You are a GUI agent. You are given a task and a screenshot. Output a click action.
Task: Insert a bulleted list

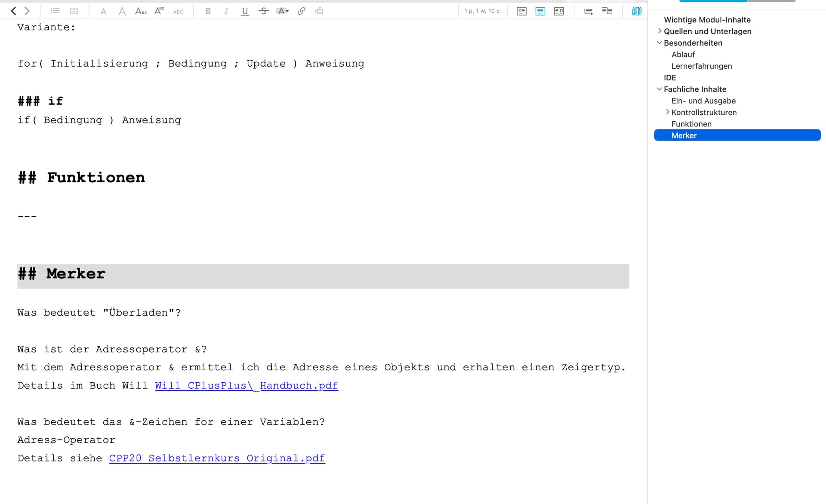pos(55,11)
